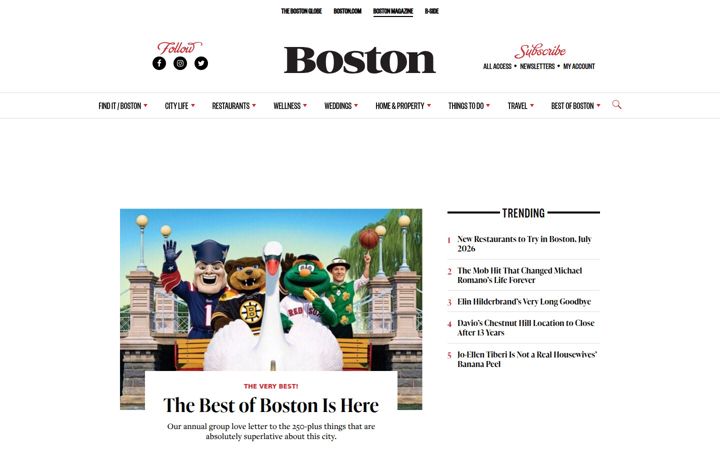Expand the City Life menu
The image size is (720, 450).
click(x=180, y=106)
